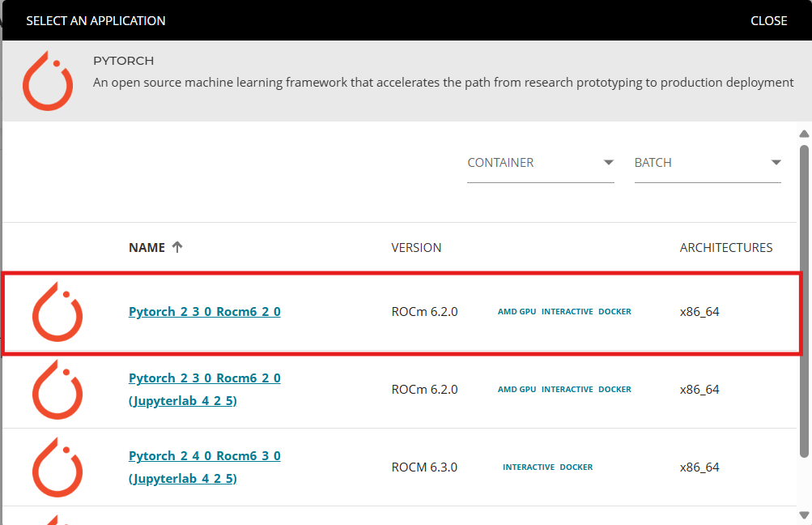The image size is (812, 525).
Task: Click x86_64 in the Pytorch 2 4 0 row
Action: pos(699,467)
